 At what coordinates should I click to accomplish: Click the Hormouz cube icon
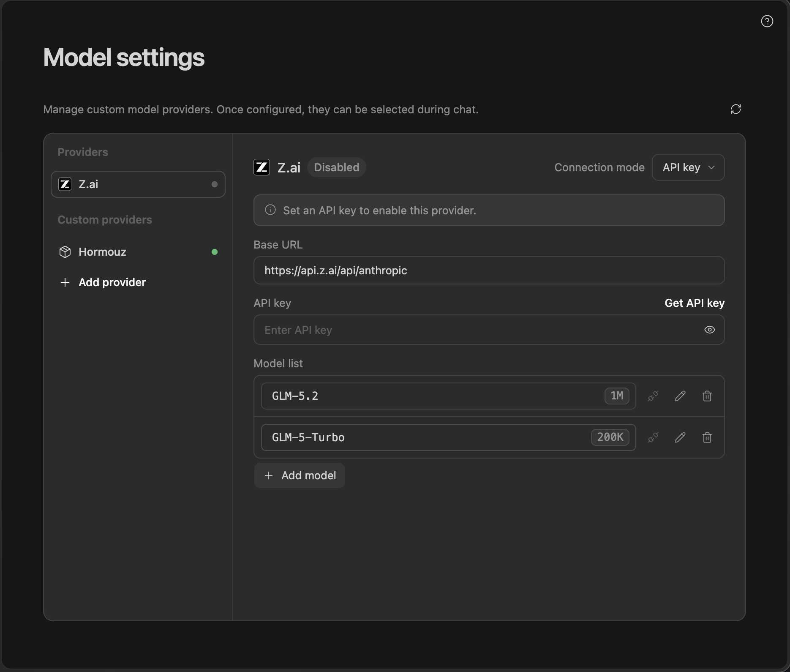click(x=65, y=252)
